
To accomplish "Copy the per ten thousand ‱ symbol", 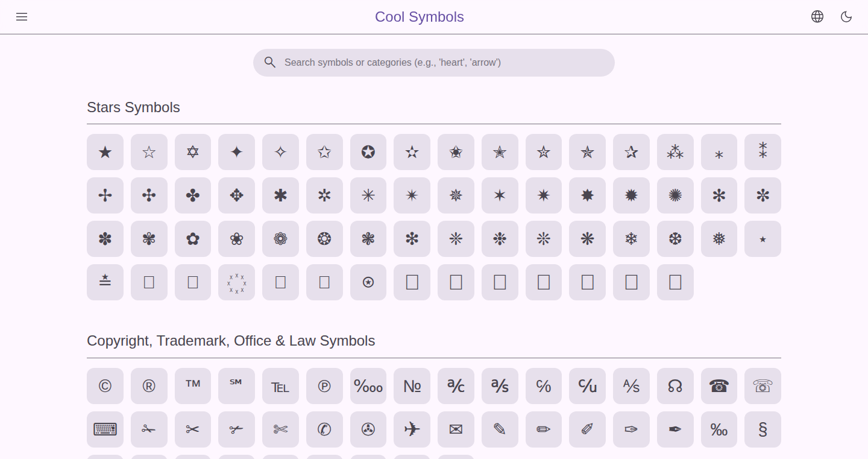I will tap(368, 386).
